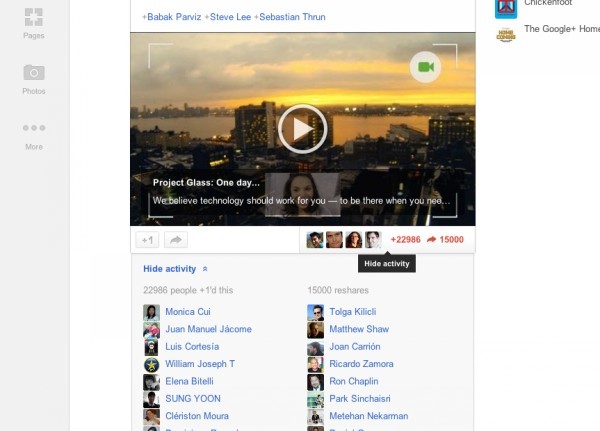
Task: Click Elena Bitelli's avatar
Action: coord(152,382)
